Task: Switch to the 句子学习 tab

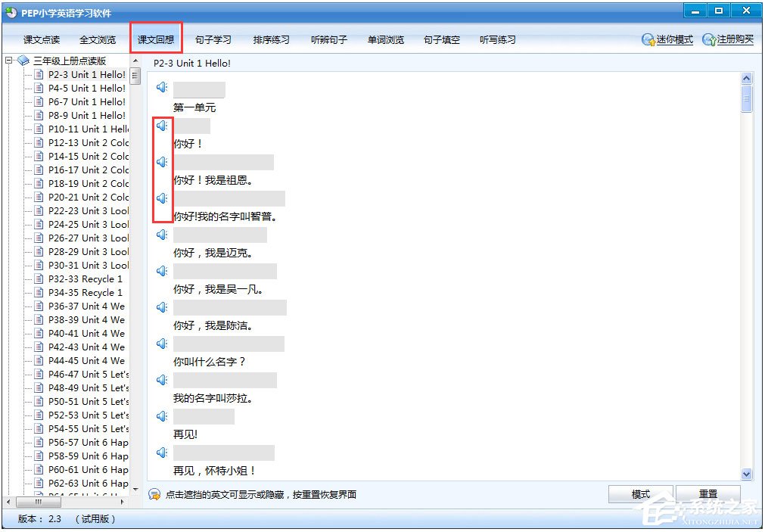Action: (213, 39)
